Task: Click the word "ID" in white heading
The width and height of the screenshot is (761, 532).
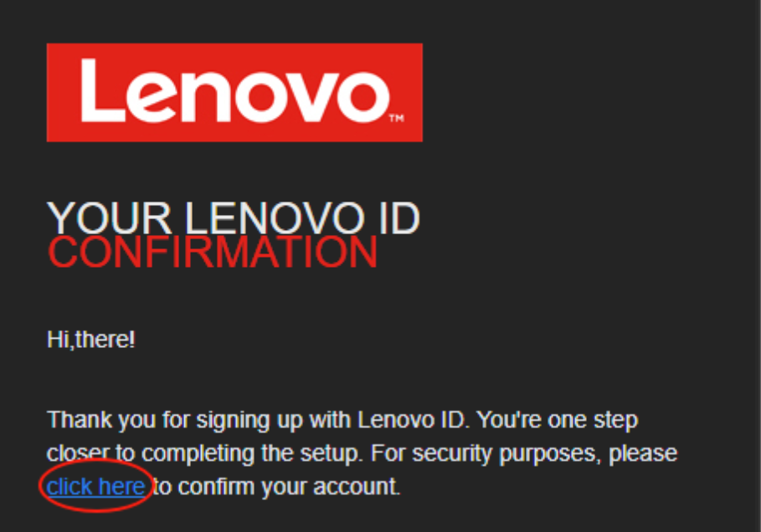Action: coord(399,218)
